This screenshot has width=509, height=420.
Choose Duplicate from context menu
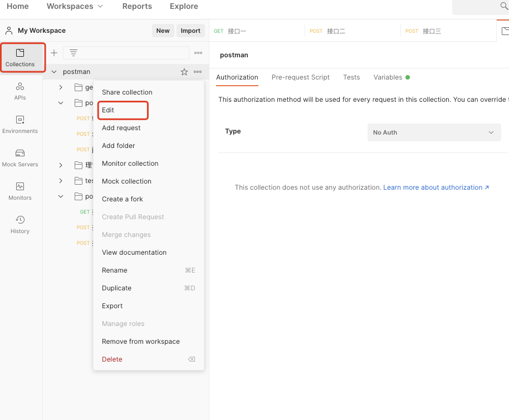click(149, 288)
